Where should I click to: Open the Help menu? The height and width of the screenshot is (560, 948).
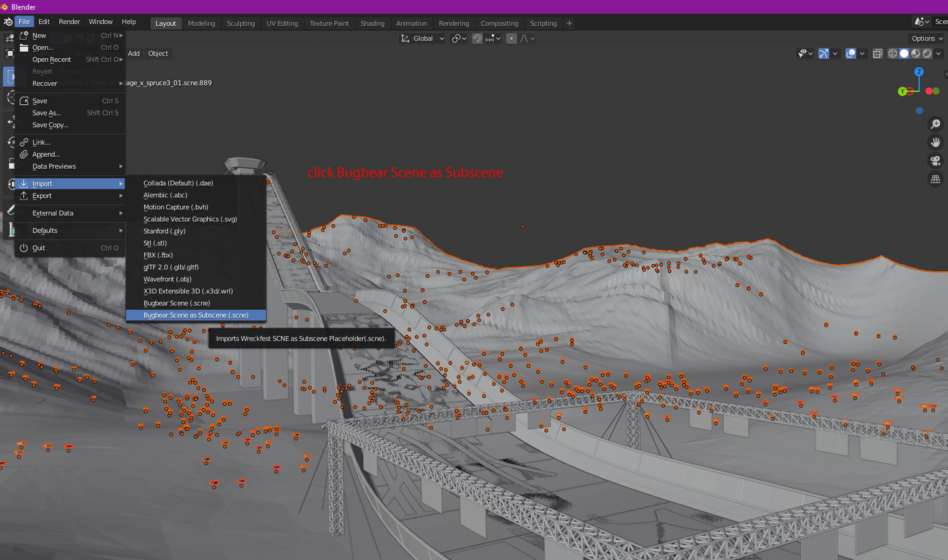(x=129, y=21)
